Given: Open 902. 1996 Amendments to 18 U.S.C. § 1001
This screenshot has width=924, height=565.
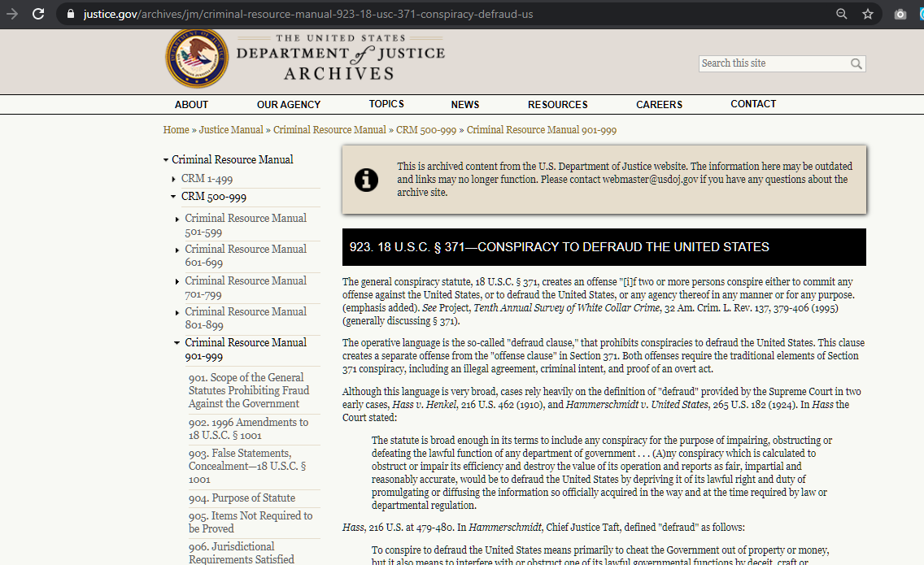Looking at the screenshot, I should click(x=248, y=429).
